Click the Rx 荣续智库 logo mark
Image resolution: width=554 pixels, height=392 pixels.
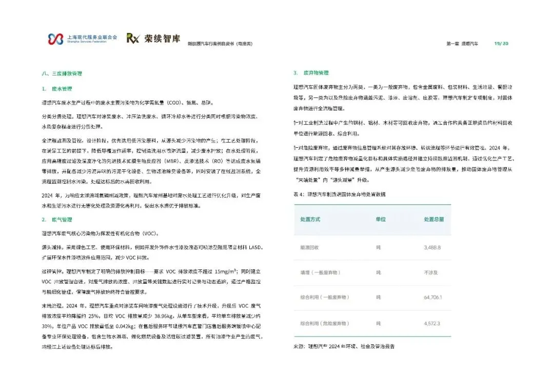tap(133, 38)
